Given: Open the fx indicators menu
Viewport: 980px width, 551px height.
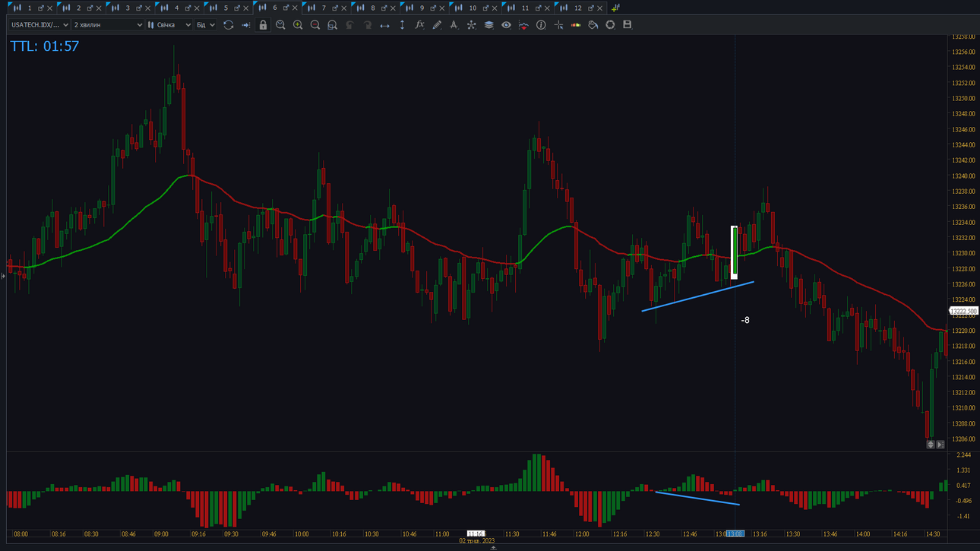Looking at the screenshot, I should pyautogui.click(x=419, y=25).
